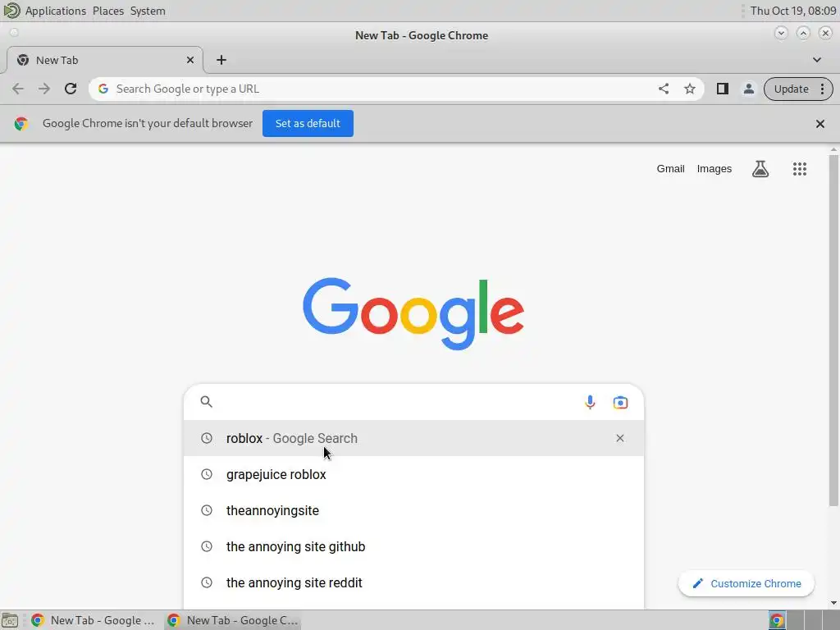Select the roblox search suggestion

(413, 438)
